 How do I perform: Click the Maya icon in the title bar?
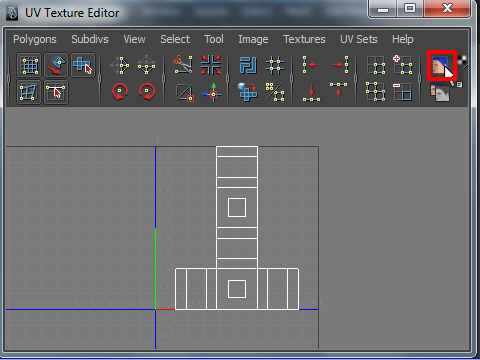tap(12, 13)
